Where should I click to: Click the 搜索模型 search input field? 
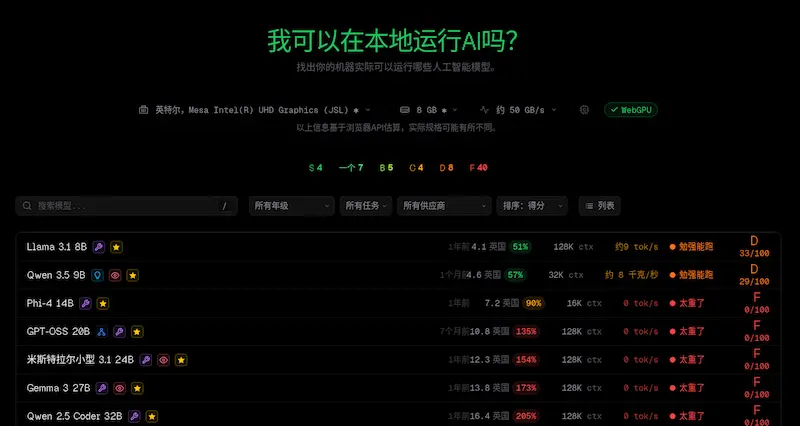[120, 206]
